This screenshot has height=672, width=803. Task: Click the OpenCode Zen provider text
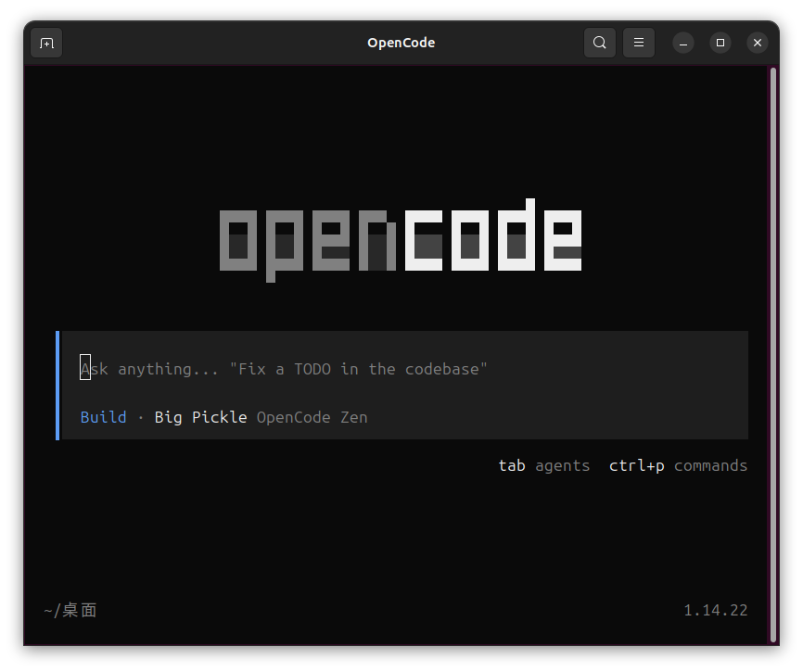[x=312, y=417]
